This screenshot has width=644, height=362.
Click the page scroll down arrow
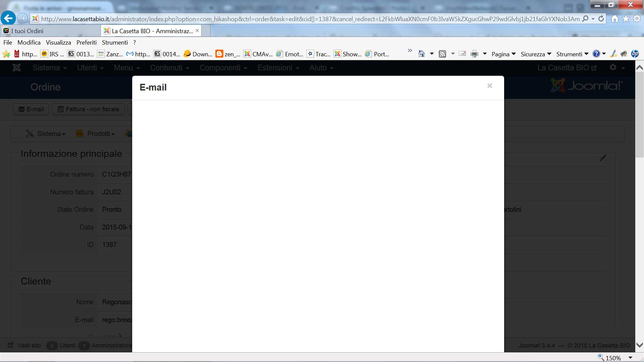tap(640, 345)
